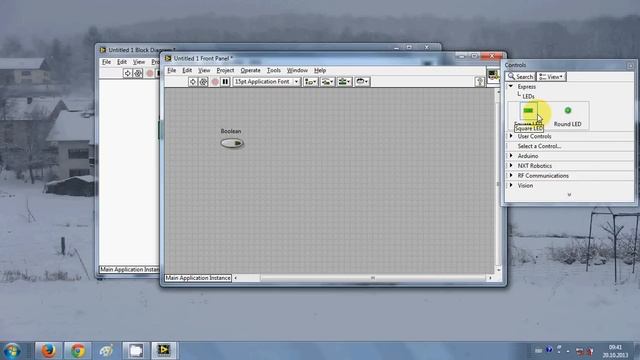Open the Help menu
This screenshot has height=360, width=640.
click(x=320, y=70)
